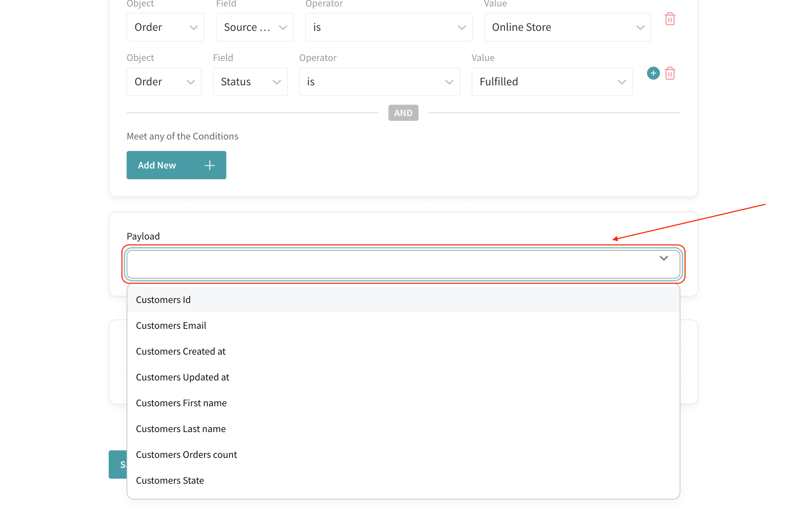Expand the Fulfilled value dropdown
Viewport: 812px width, 507px height.
click(x=552, y=82)
